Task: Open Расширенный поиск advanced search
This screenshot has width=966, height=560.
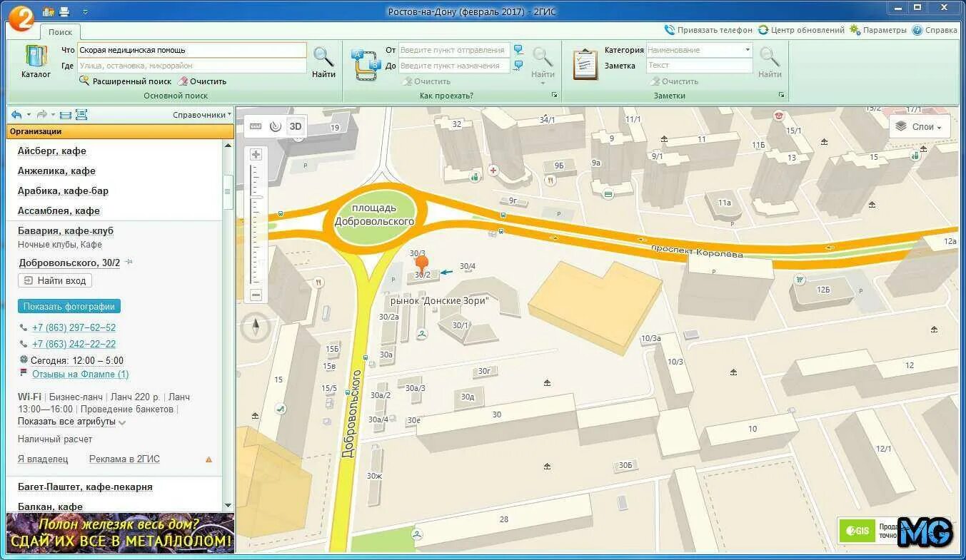Action: coord(125,81)
